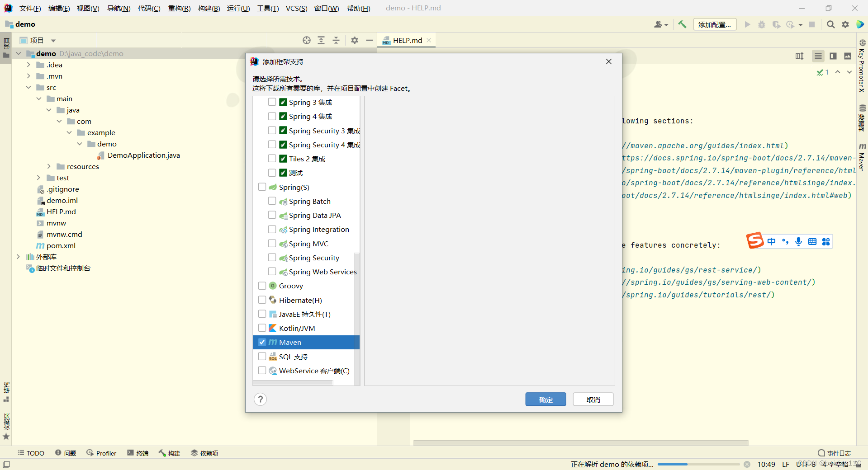Check the Groovy framework checkbox

coord(262,286)
